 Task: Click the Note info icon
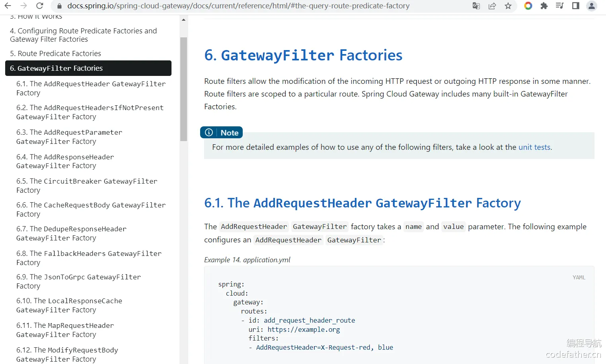(x=209, y=132)
